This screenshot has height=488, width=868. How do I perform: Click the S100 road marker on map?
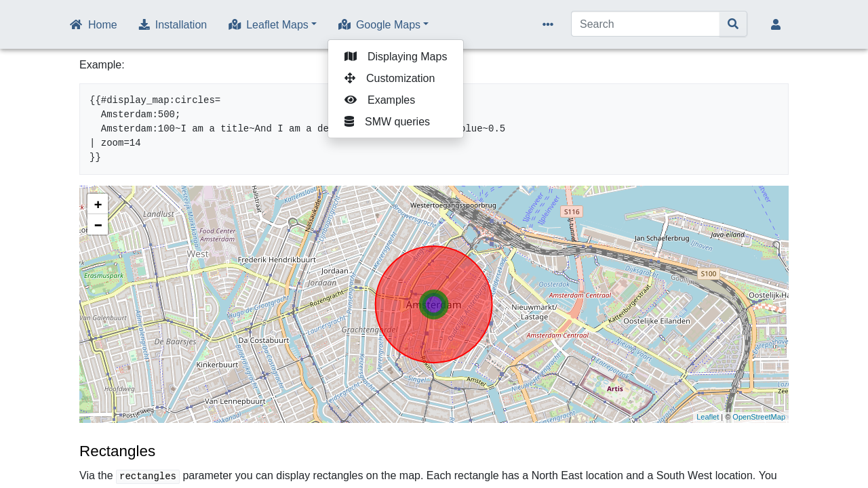(x=709, y=274)
